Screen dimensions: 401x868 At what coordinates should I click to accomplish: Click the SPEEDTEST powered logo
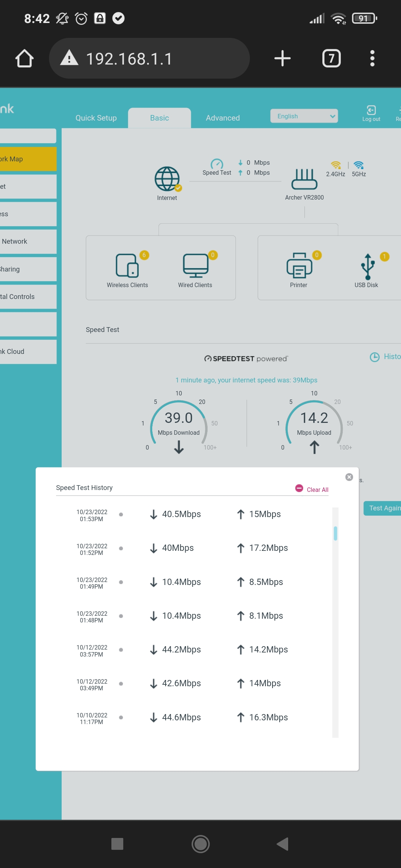[x=246, y=358]
